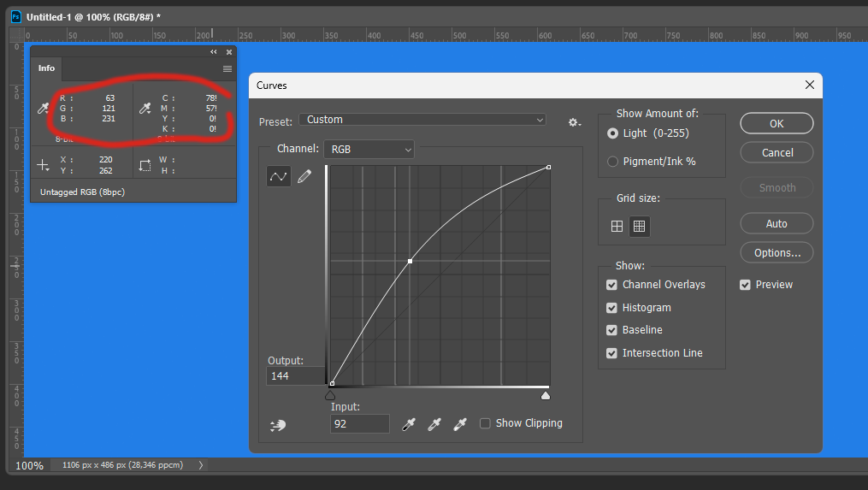Select the curve point edit tool
The width and height of the screenshot is (868, 490).
278,177
